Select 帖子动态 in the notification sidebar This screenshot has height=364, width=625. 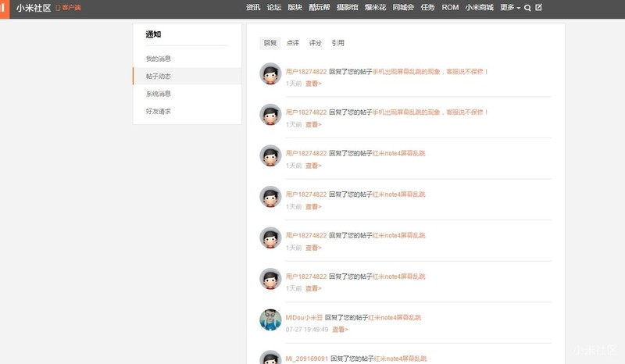187,76
